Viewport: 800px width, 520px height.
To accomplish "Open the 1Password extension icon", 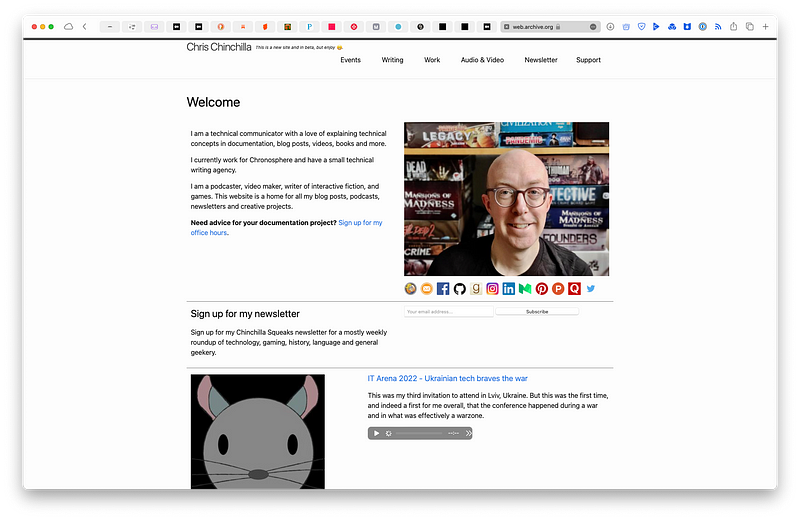I will click(703, 27).
